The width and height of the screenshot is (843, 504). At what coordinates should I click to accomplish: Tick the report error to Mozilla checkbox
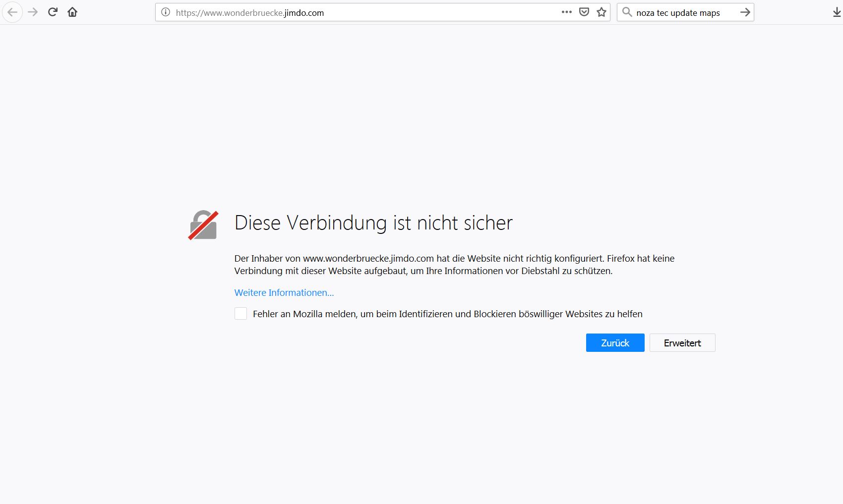pos(241,314)
